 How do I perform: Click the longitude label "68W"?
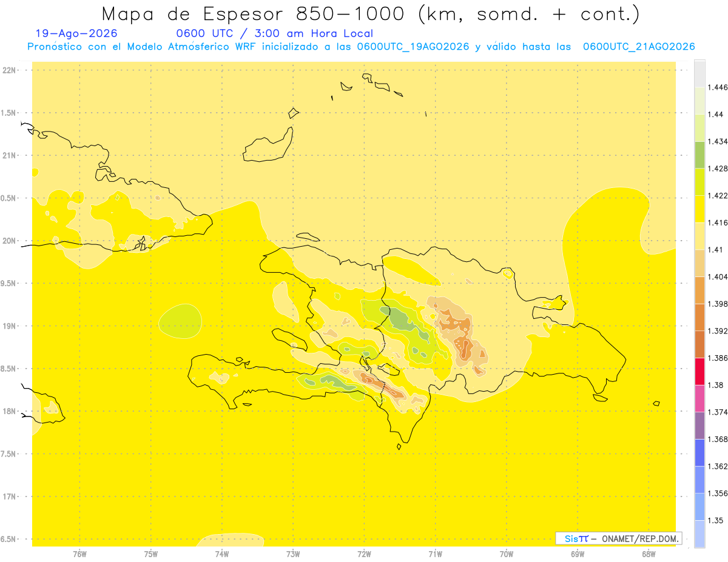pyautogui.click(x=649, y=554)
